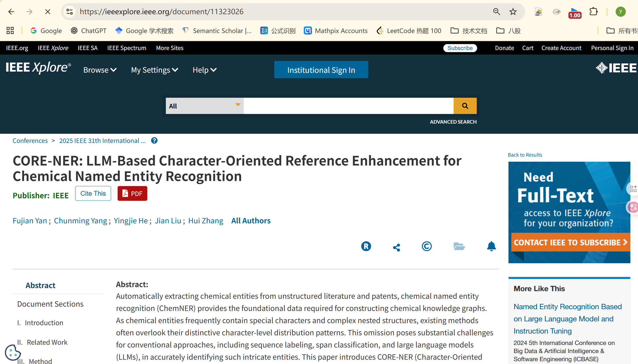Screen dimensions: 638x364
Task: Save to folder using the folder icon
Action: click(459, 246)
